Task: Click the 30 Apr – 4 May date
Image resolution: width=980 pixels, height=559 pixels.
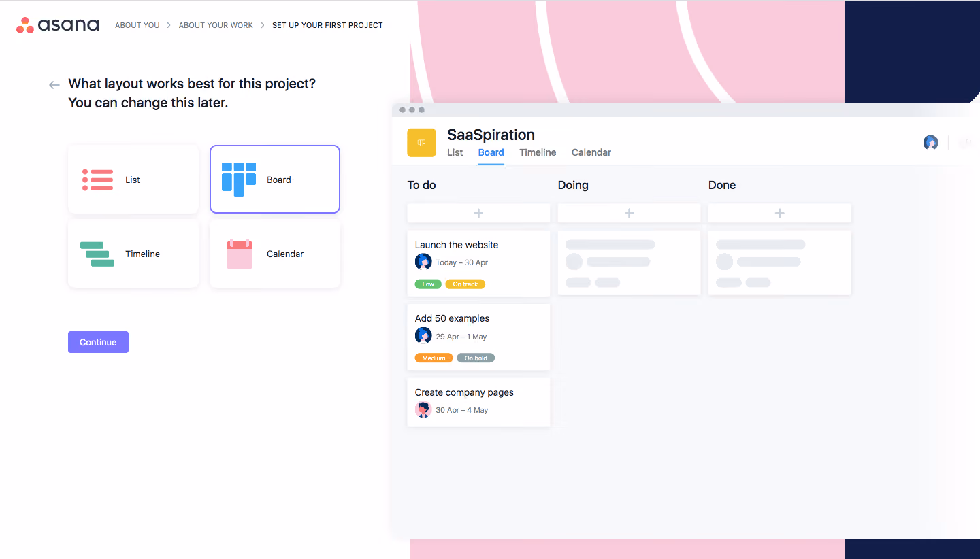Action: pyautogui.click(x=462, y=410)
